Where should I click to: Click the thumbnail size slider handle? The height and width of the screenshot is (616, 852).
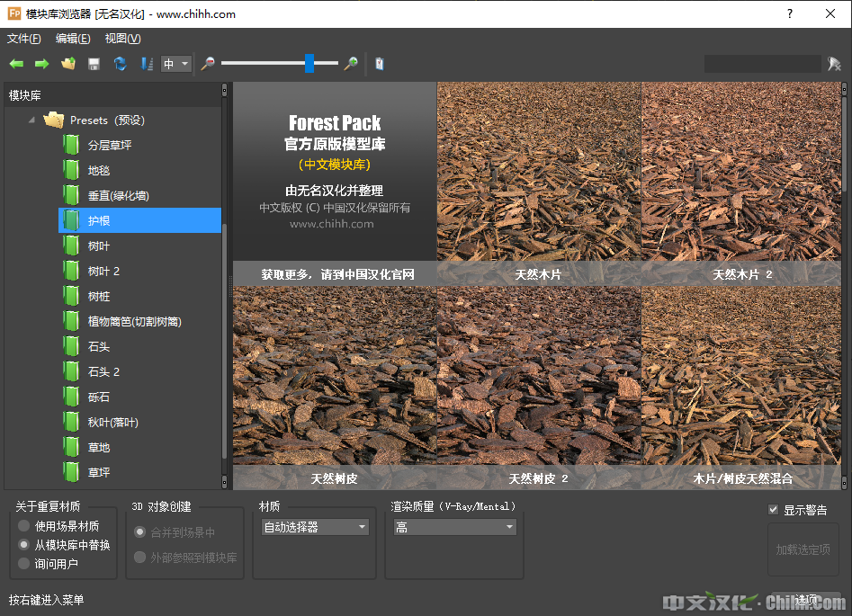[309, 63]
